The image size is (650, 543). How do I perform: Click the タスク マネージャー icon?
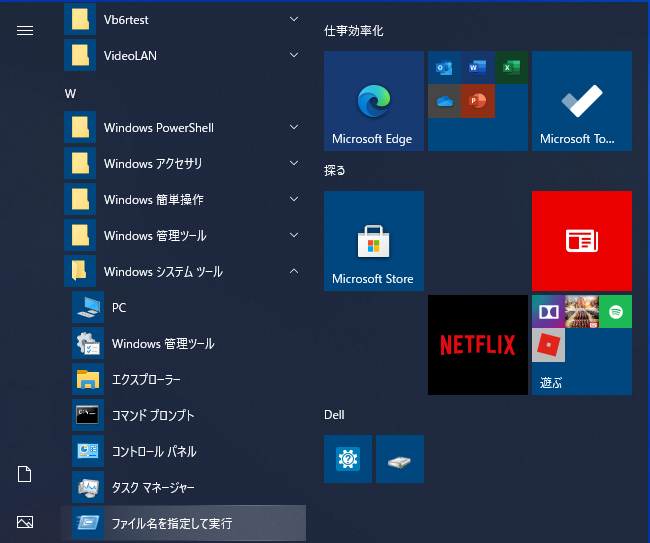[x=88, y=487]
